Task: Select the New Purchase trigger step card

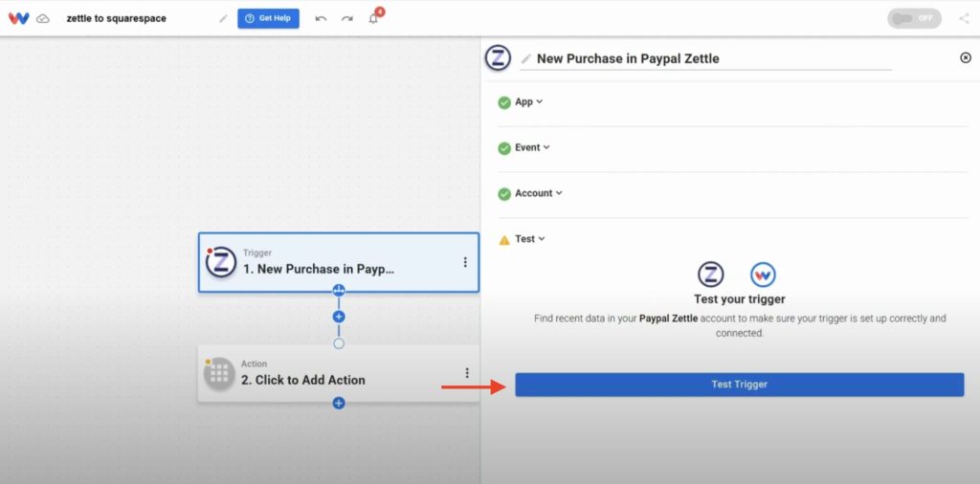Action: pyautogui.click(x=339, y=262)
